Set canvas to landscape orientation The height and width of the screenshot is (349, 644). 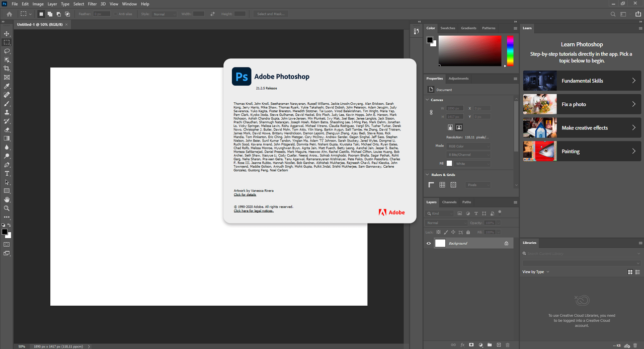tap(459, 127)
